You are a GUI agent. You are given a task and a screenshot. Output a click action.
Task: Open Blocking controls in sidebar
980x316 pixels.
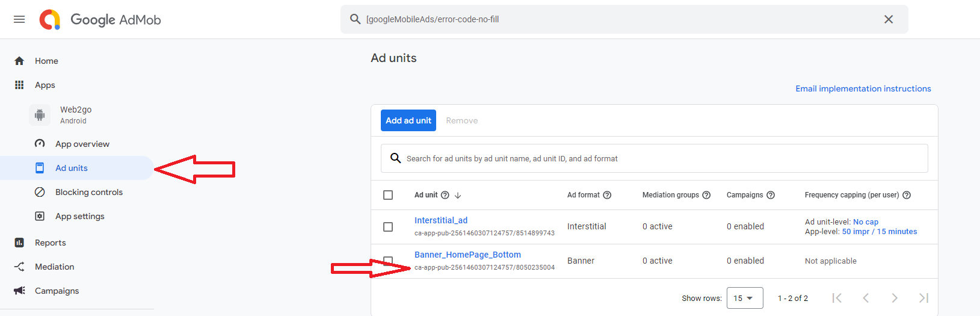(88, 192)
